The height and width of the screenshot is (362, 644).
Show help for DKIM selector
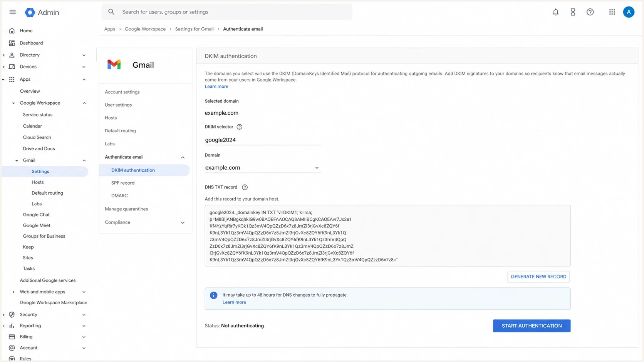pyautogui.click(x=239, y=127)
